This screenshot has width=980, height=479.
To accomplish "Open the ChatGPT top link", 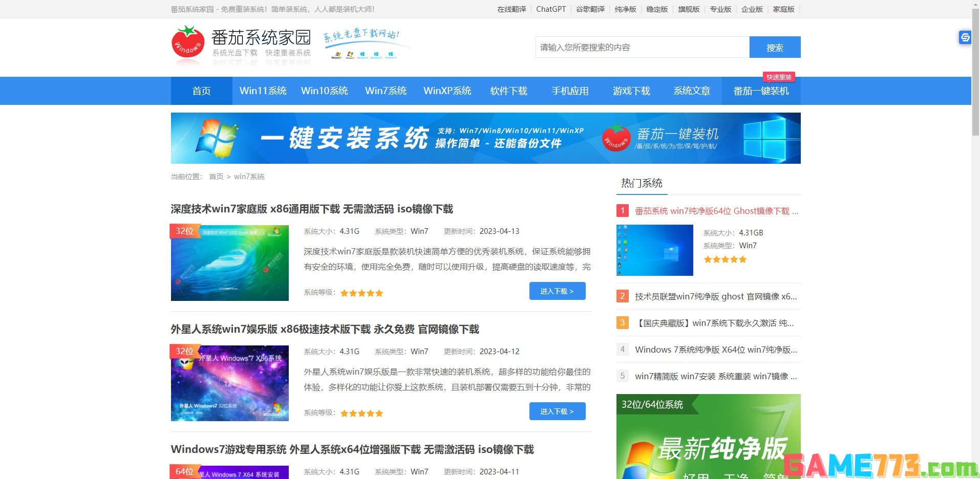I will [551, 9].
